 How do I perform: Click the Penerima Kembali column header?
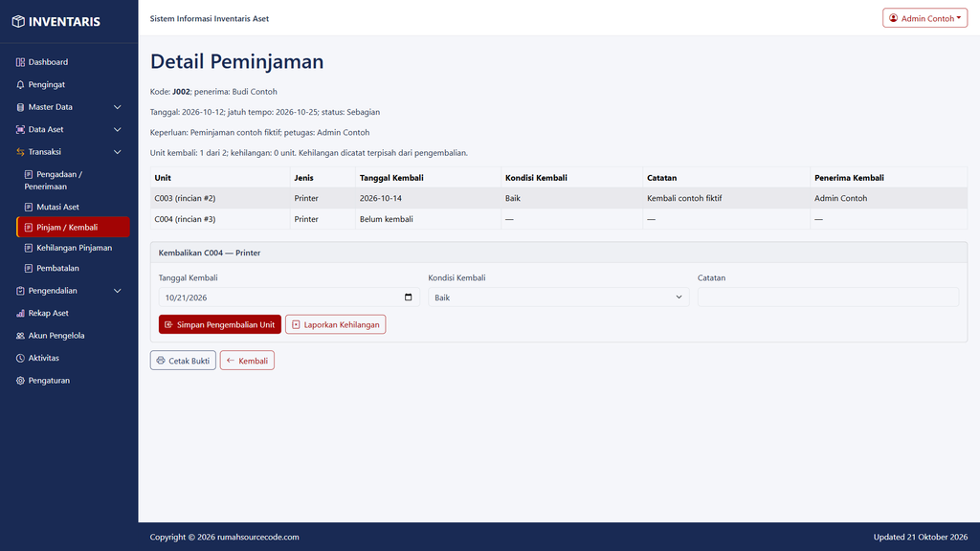[x=889, y=177]
